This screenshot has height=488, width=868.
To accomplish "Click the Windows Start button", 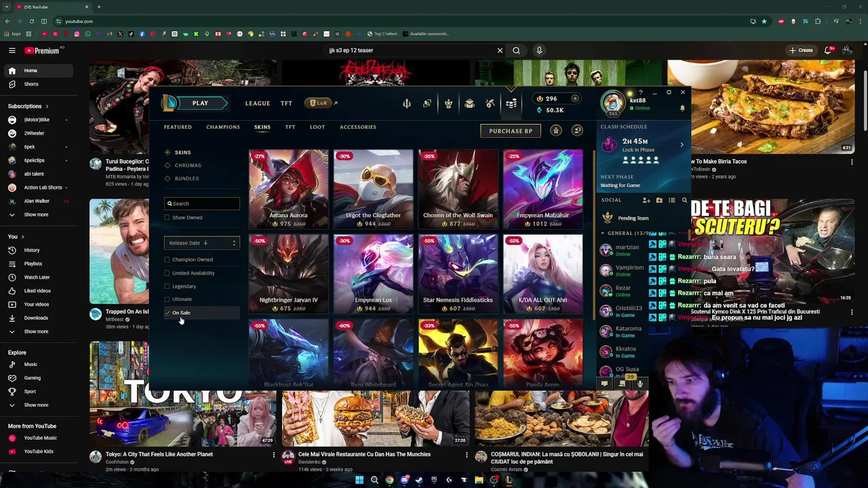I will 359,480.
